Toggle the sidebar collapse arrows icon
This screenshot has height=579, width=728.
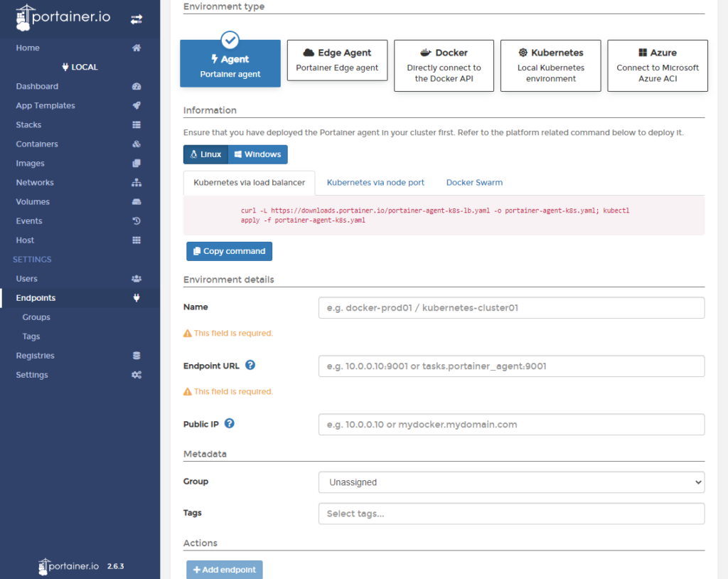tap(136, 19)
